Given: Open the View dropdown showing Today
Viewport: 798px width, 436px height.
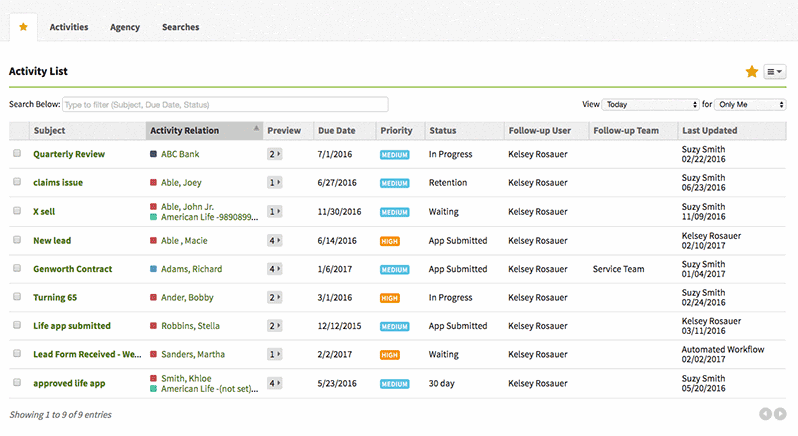Looking at the screenshot, I should coord(651,104).
